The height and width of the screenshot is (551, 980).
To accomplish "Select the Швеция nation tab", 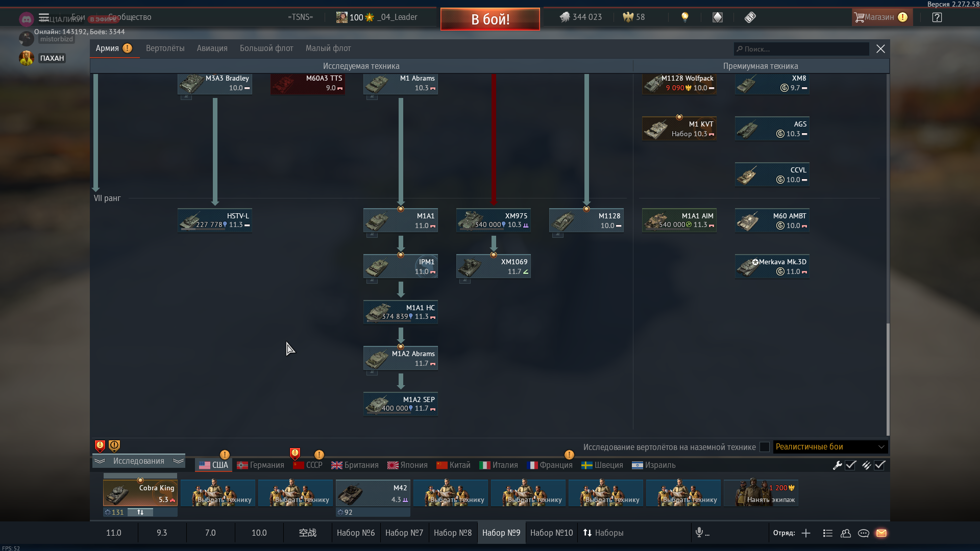I will pyautogui.click(x=602, y=465).
